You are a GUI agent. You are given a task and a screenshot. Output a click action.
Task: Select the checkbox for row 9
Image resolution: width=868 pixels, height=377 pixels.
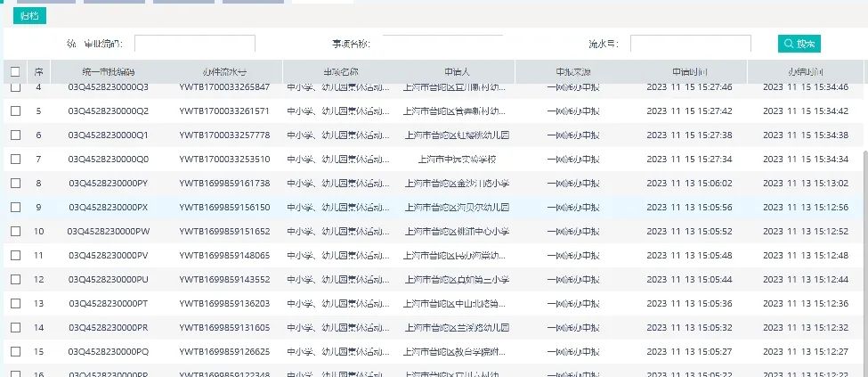click(x=15, y=207)
